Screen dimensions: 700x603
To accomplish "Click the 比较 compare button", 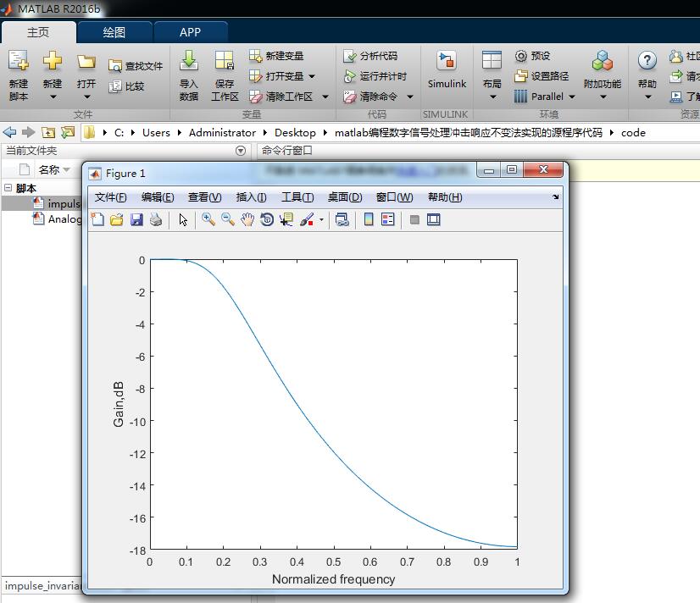I will point(127,86).
